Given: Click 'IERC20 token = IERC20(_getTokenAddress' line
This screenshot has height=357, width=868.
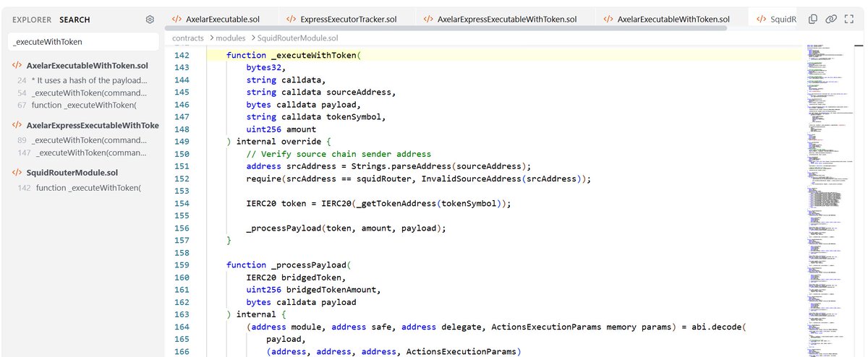Looking at the screenshot, I should 379,204.
